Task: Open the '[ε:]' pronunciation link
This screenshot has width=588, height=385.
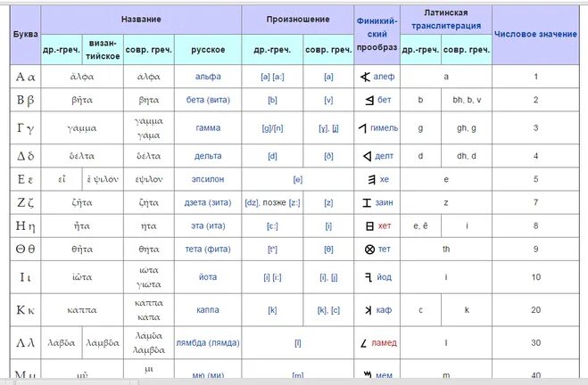Action: [272, 226]
